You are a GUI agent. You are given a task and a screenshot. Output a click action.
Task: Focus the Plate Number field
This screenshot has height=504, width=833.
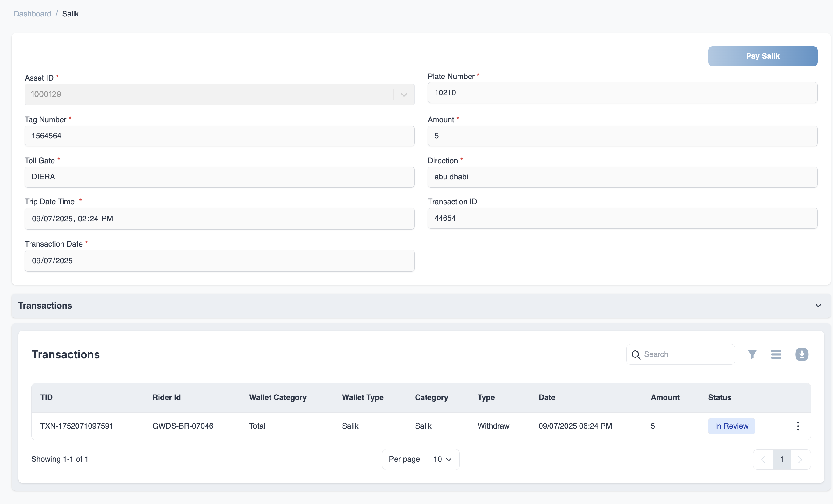tap(622, 92)
